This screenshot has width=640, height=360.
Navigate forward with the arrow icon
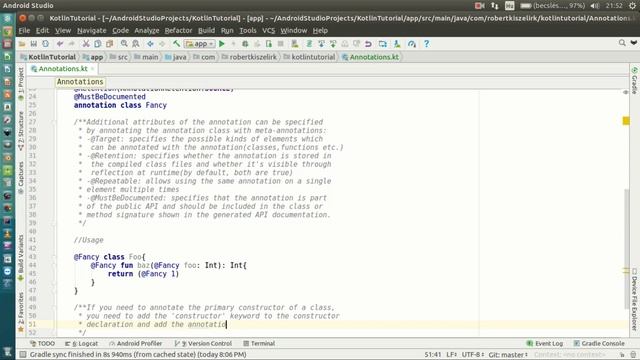[x=162, y=44]
